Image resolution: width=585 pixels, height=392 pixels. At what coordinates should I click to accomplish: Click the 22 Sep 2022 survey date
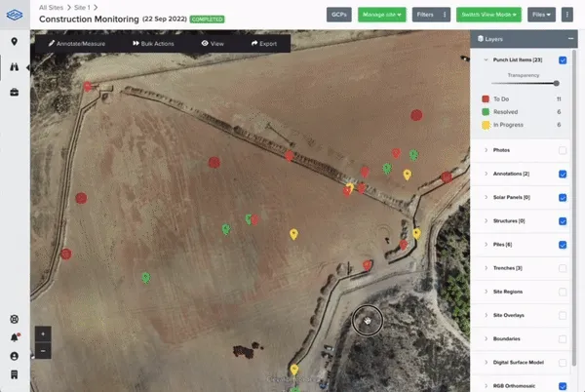pos(165,19)
